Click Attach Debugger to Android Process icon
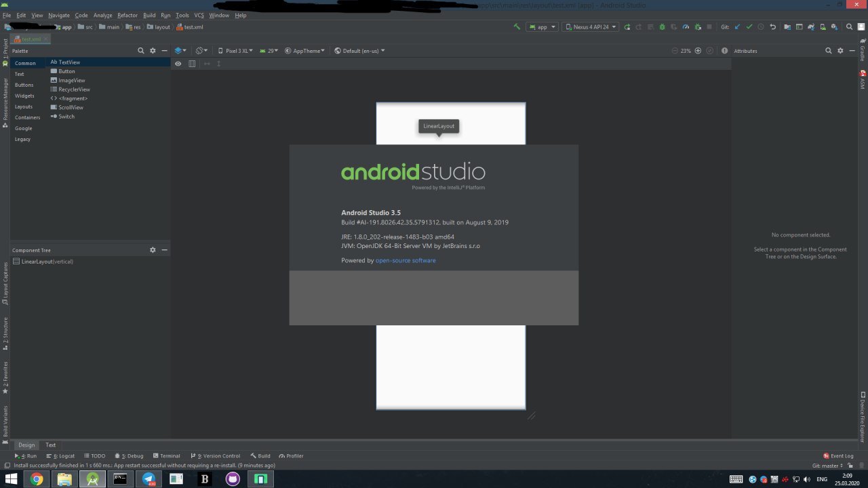This screenshot has height=488, width=868. [698, 27]
